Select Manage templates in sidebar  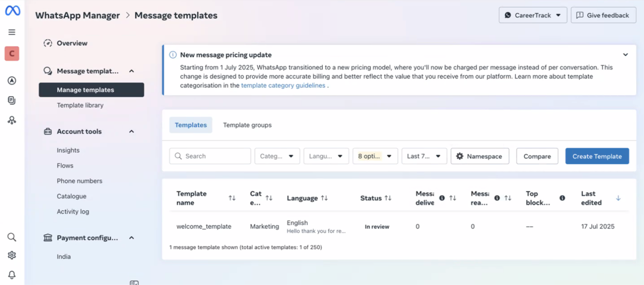[91, 90]
